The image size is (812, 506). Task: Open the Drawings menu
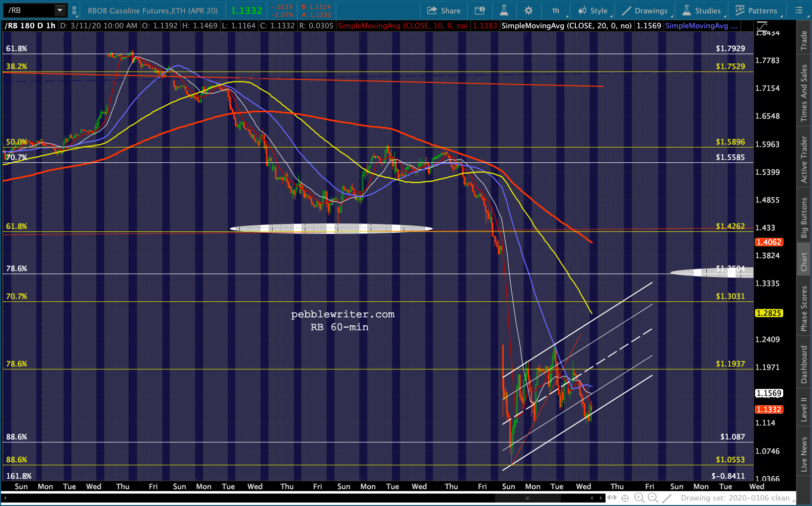(645, 10)
